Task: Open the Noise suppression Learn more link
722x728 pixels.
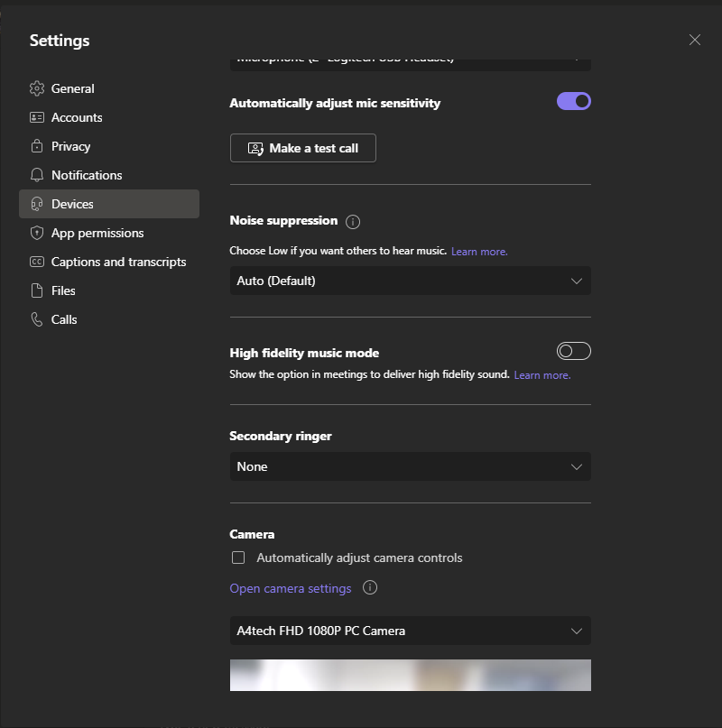Action: [478, 251]
